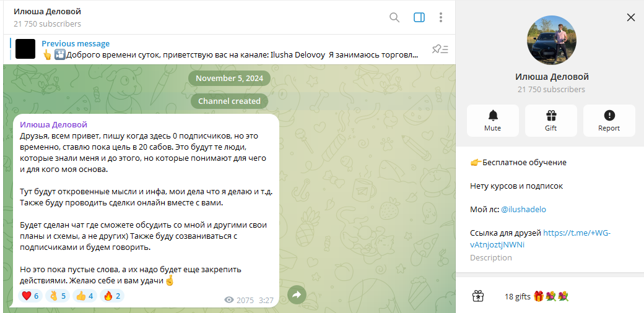Click the 18 gifts row
Viewport: 644px width, 313px height.
[x=549, y=296]
